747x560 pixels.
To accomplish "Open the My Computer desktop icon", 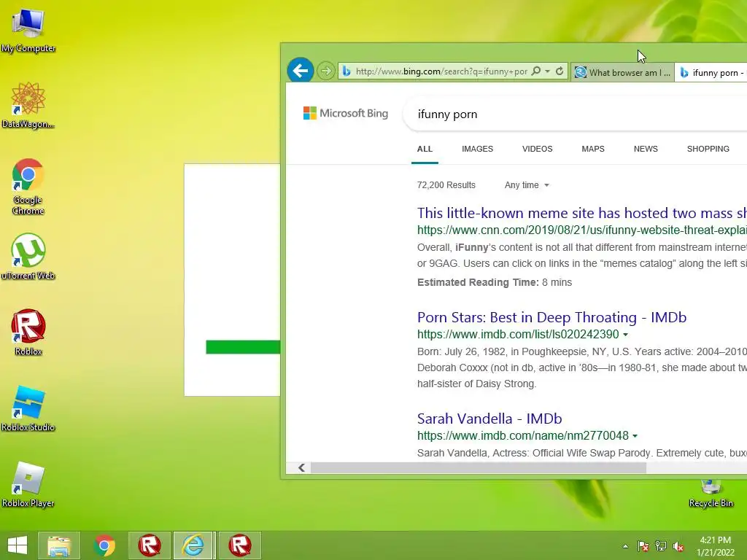I will [x=28, y=31].
